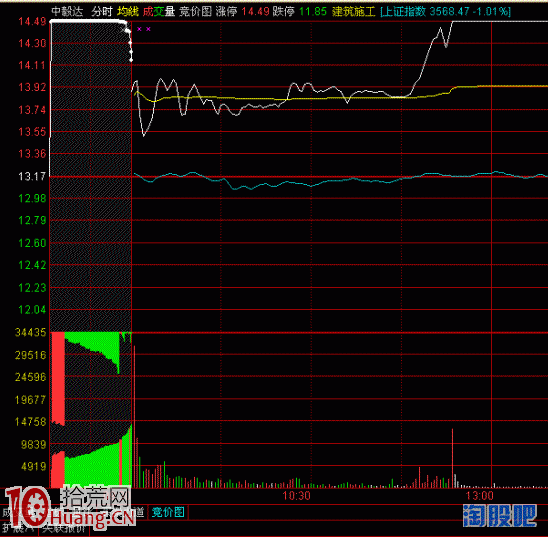This screenshot has height=537, width=548.
Task: Click the large red bar in the auction volume panel
Action: click(x=58, y=378)
